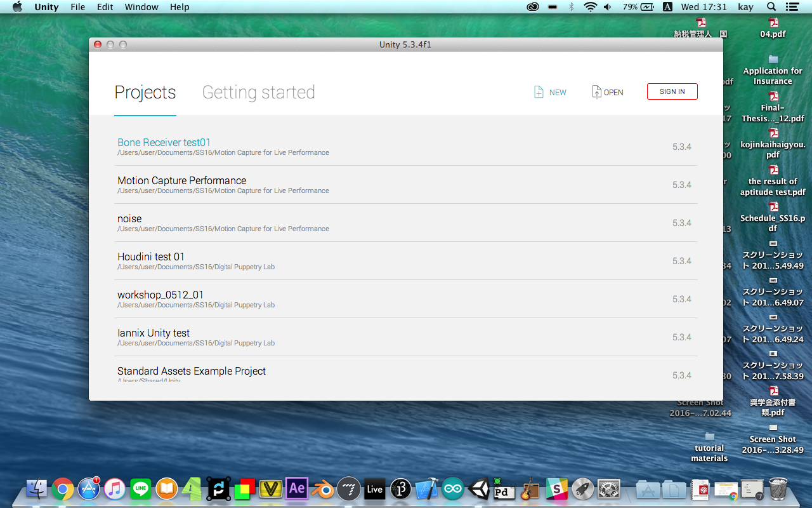Switch to the Getting started tab
Viewport: 812px width, 508px height.
[x=258, y=93]
